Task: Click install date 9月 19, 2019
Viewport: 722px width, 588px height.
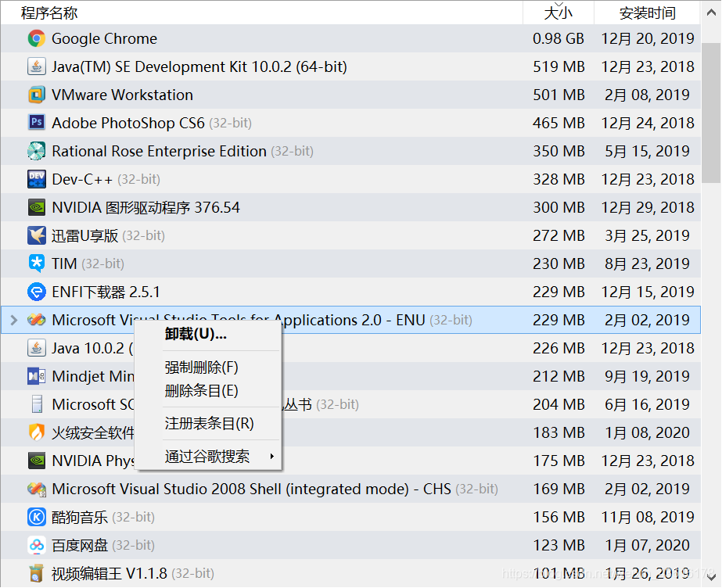Action: 648,376
